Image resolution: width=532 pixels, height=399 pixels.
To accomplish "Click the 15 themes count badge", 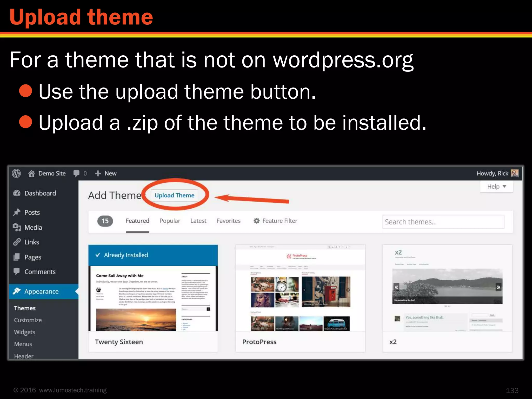I will click(x=105, y=221).
